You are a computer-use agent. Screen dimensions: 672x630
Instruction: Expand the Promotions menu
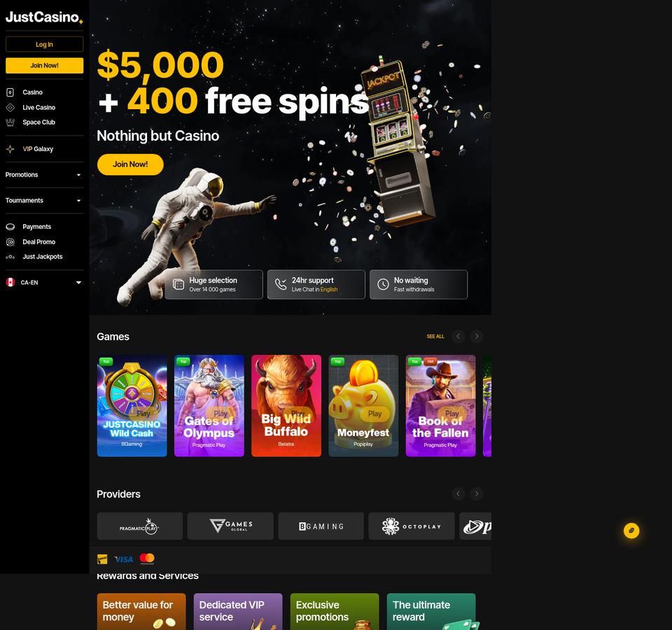tap(44, 175)
